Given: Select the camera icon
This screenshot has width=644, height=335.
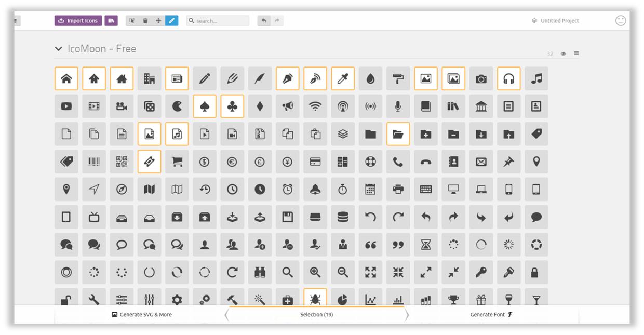Looking at the screenshot, I should pos(481,79).
